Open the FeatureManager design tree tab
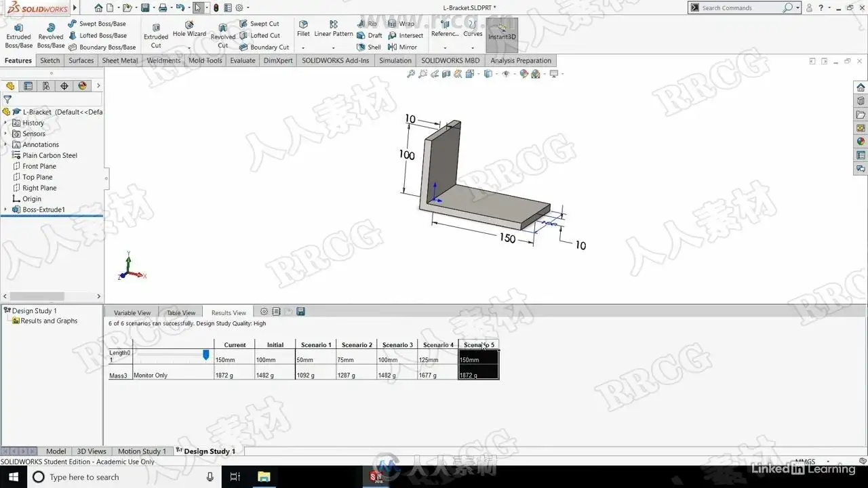868x488 pixels. pyautogui.click(x=9, y=86)
